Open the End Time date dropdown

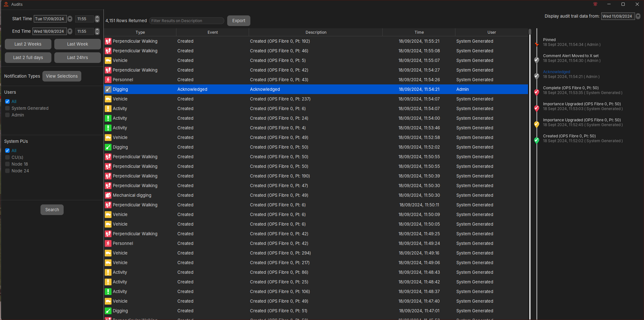(70, 31)
